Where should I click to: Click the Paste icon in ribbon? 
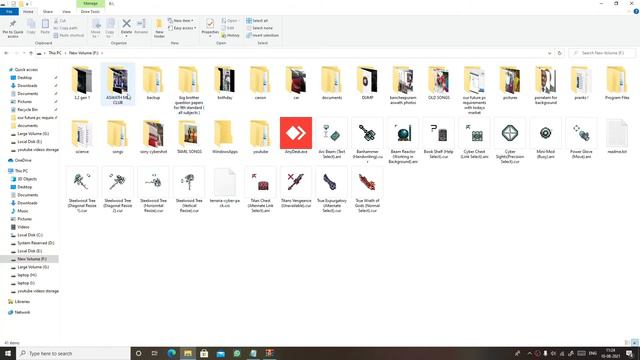(45, 24)
